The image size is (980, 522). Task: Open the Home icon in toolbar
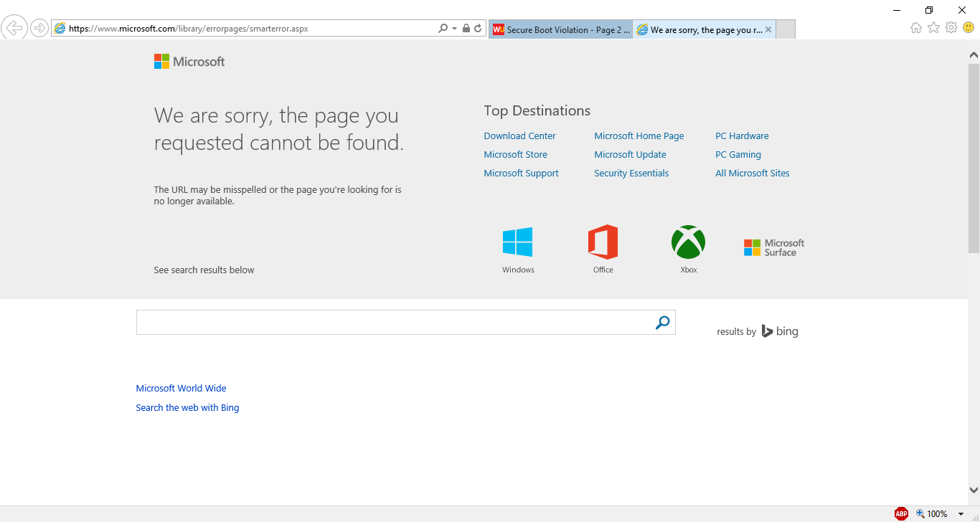pos(915,28)
